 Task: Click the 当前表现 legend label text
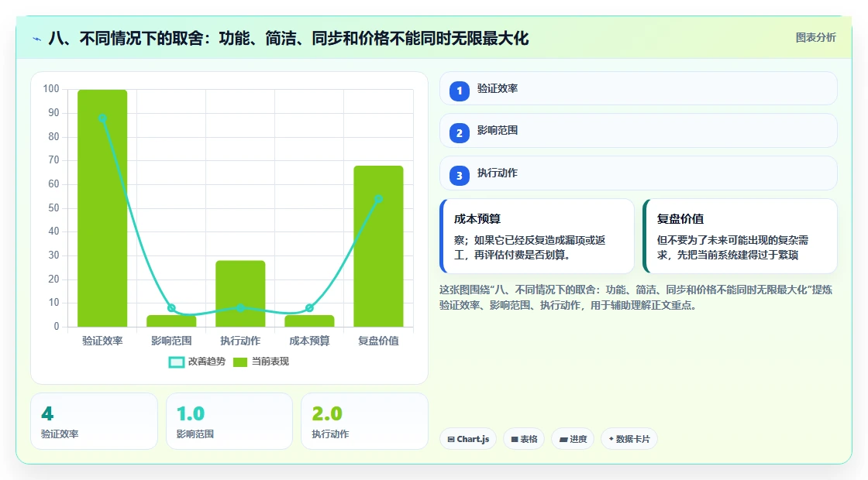point(270,362)
